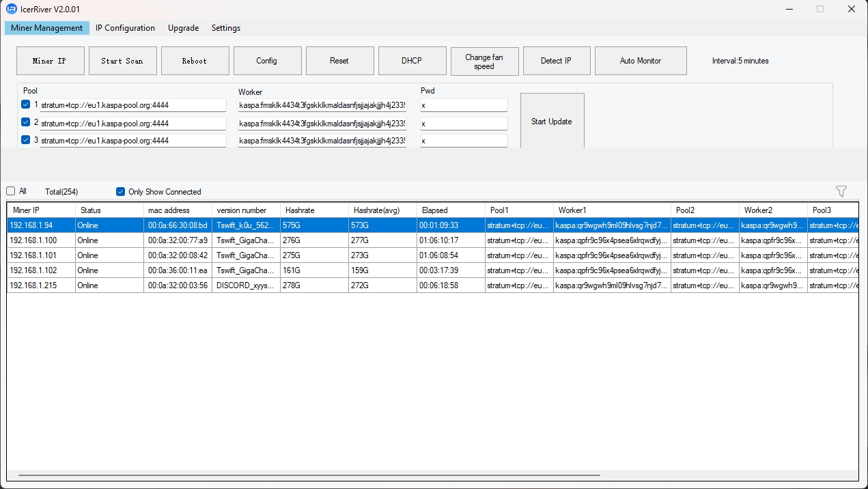Sort by Hashrate(avg) column header
Viewport: 868px width, 489px height.
coord(382,210)
